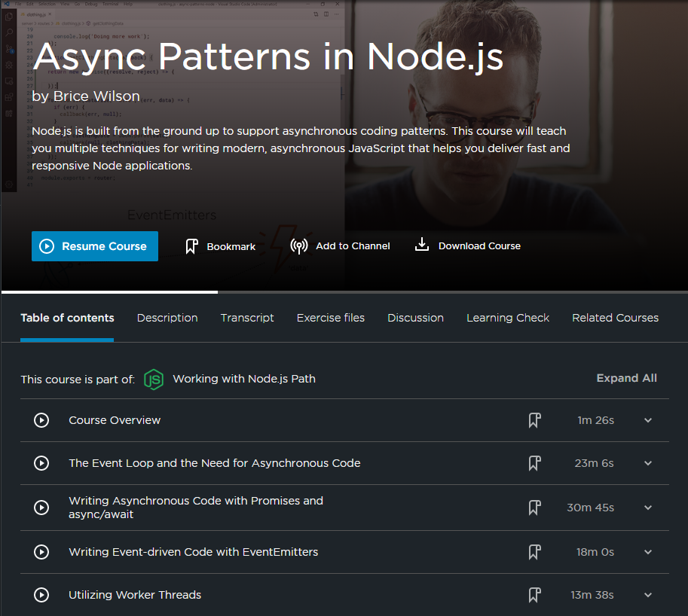Bookmark The Event Loop module
Image resolution: width=688 pixels, height=616 pixels.
(x=534, y=463)
